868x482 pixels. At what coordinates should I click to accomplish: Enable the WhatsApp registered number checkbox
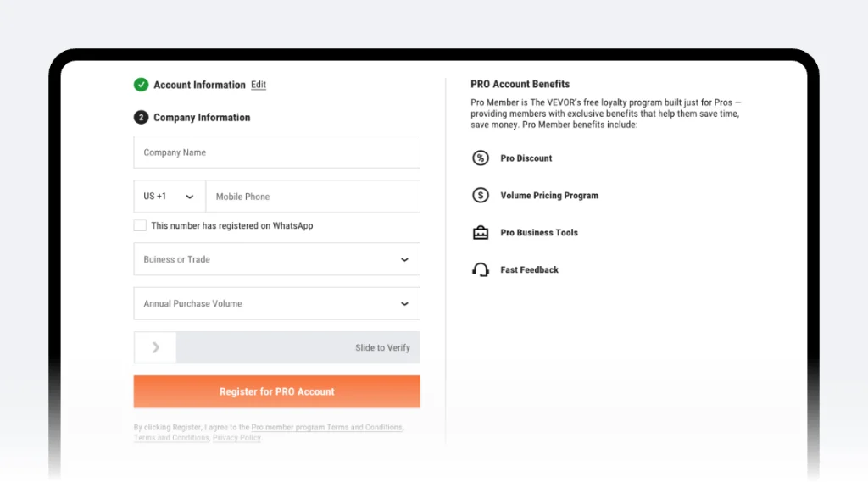coord(140,226)
